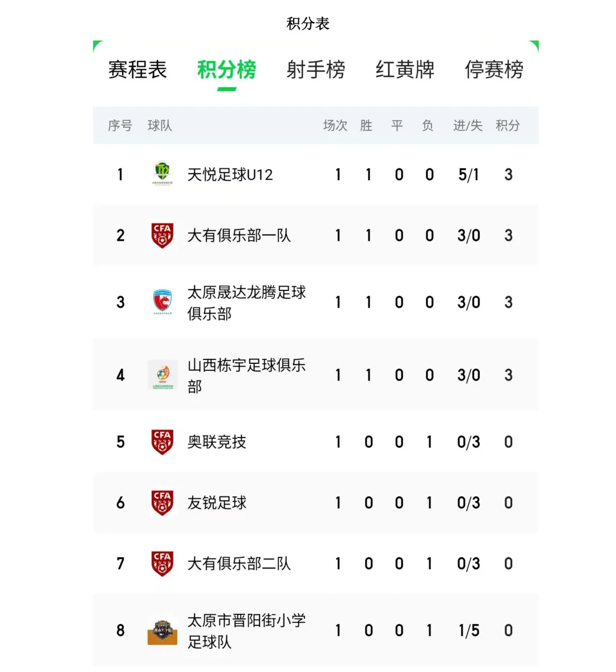Screen dimensions: 616x672
Task: Select the 友锐足球 team name
Action: tap(217, 503)
